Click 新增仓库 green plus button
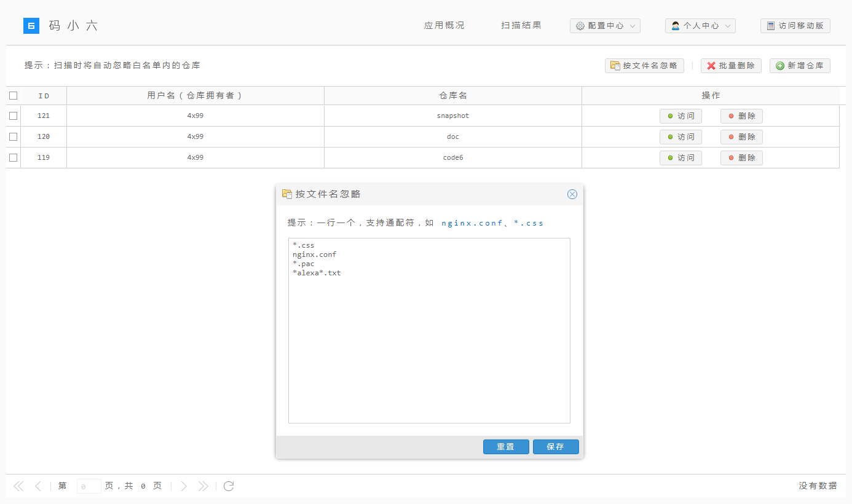852x504 pixels. pos(800,66)
